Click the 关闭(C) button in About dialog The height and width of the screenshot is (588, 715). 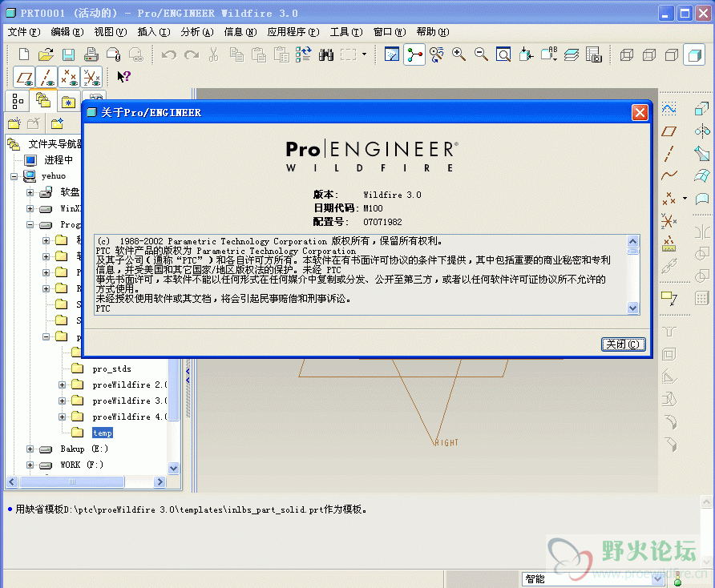[624, 344]
